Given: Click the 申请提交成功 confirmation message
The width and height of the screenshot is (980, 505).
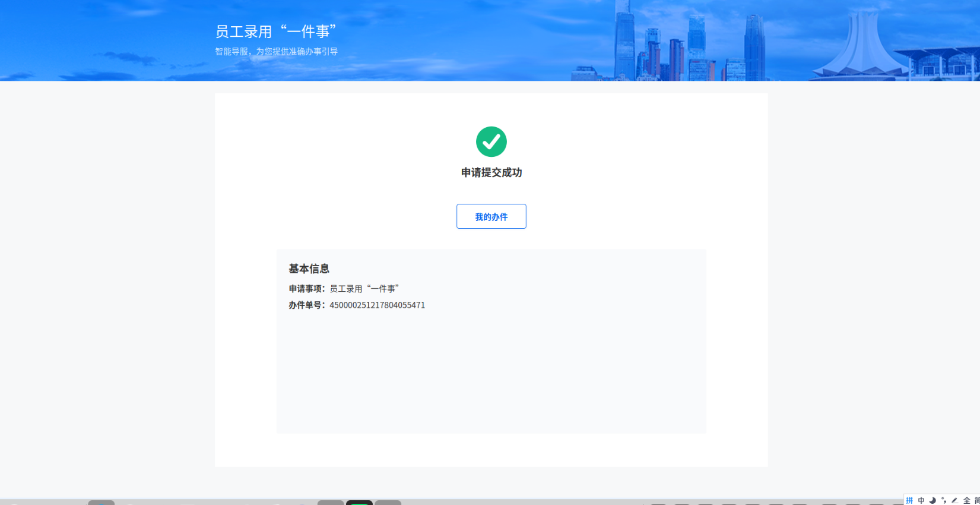Looking at the screenshot, I should click(x=491, y=173).
